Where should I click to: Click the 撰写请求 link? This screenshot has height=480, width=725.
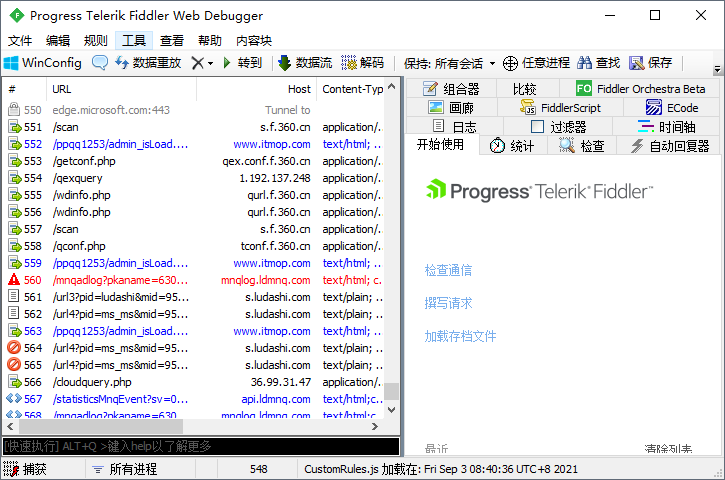point(449,303)
